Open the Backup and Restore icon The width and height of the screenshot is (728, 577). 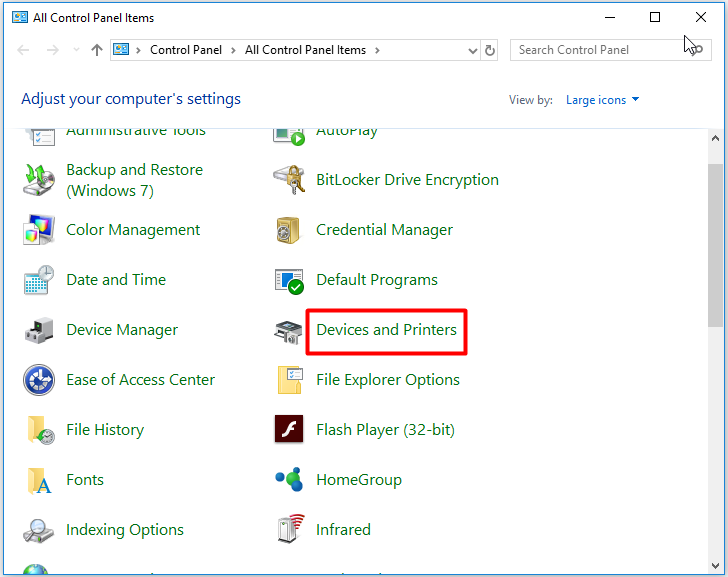39,180
